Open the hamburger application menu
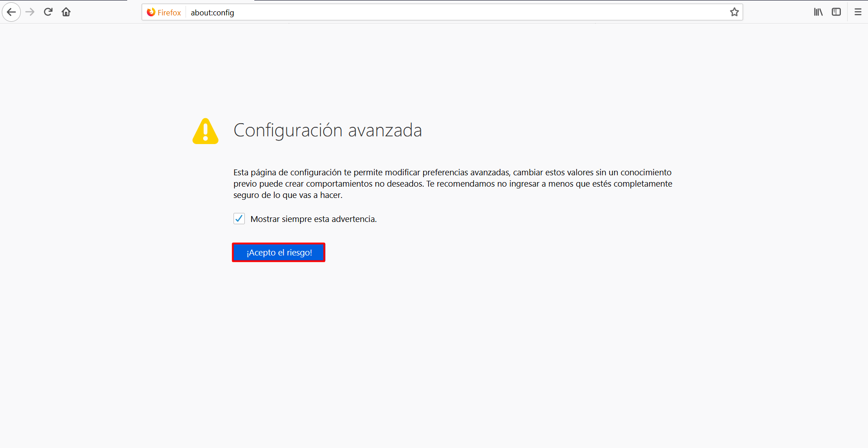 pos(858,12)
